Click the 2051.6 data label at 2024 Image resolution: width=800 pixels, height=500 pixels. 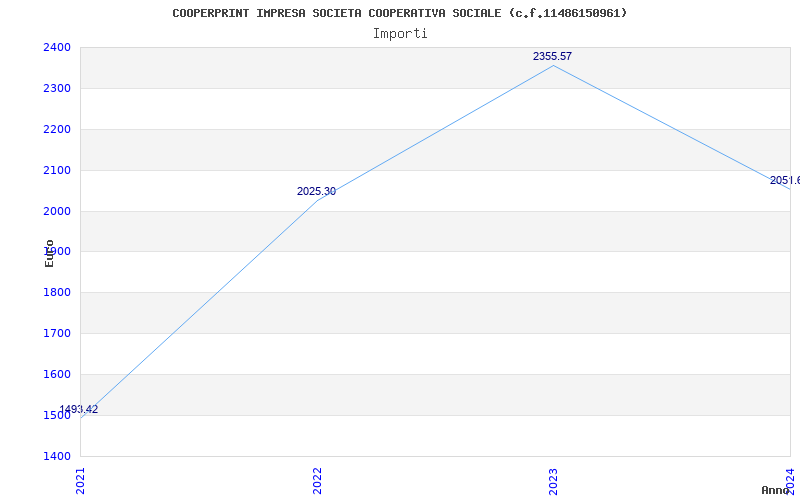click(x=785, y=181)
